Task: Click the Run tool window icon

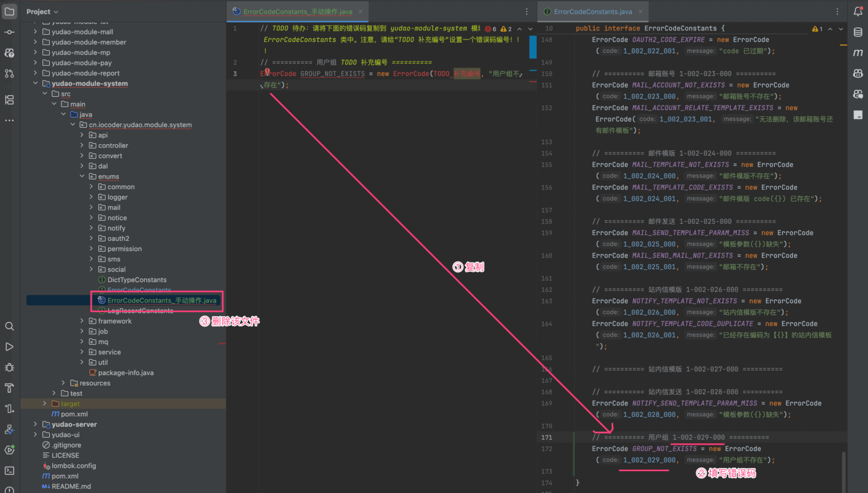Action: [x=9, y=347]
